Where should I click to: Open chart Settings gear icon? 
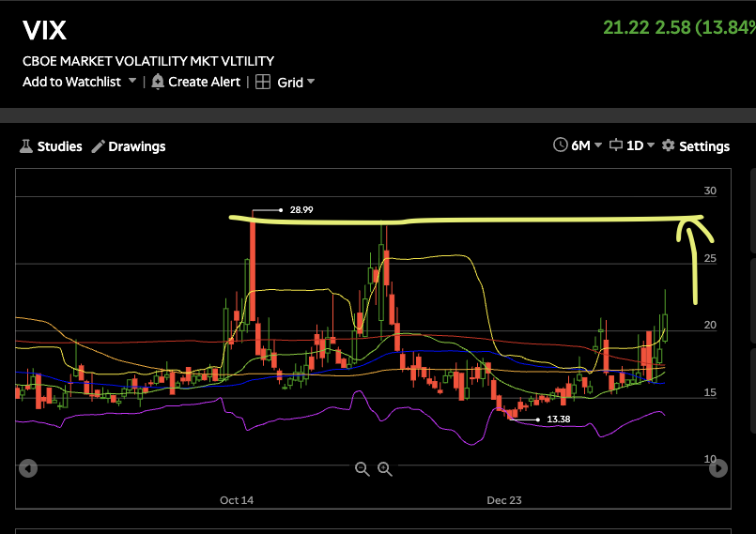tap(669, 145)
